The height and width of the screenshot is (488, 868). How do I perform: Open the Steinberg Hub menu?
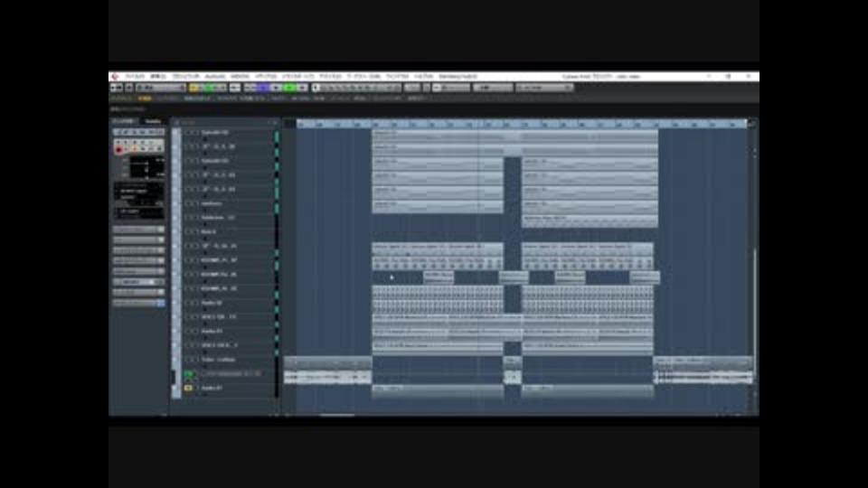pyautogui.click(x=458, y=76)
